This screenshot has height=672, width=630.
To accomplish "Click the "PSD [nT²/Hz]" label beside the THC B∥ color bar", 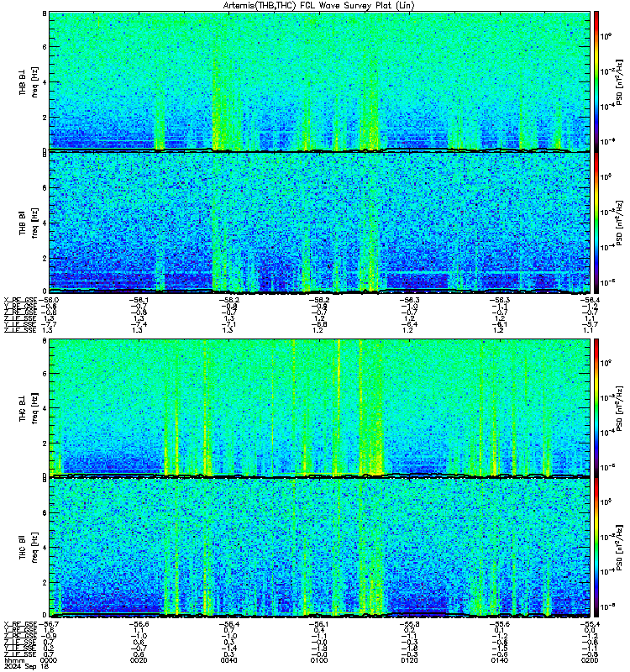I will tap(619, 548).
